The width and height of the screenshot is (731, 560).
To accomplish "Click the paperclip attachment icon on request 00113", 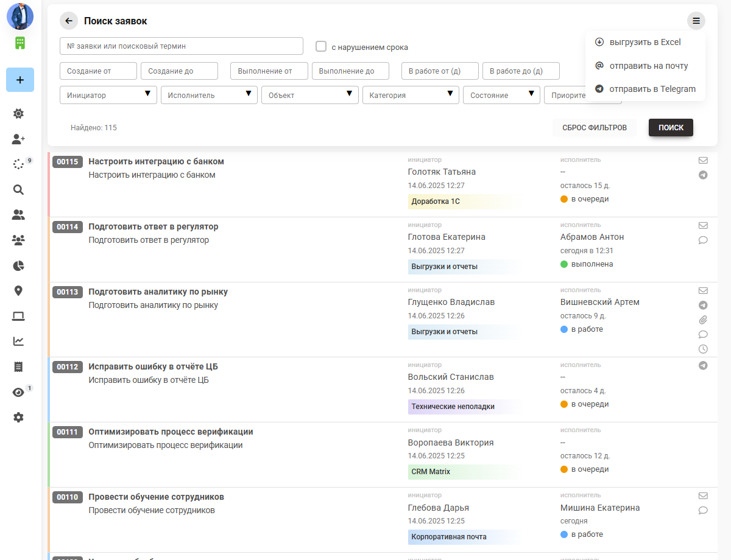I will [703, 320].
